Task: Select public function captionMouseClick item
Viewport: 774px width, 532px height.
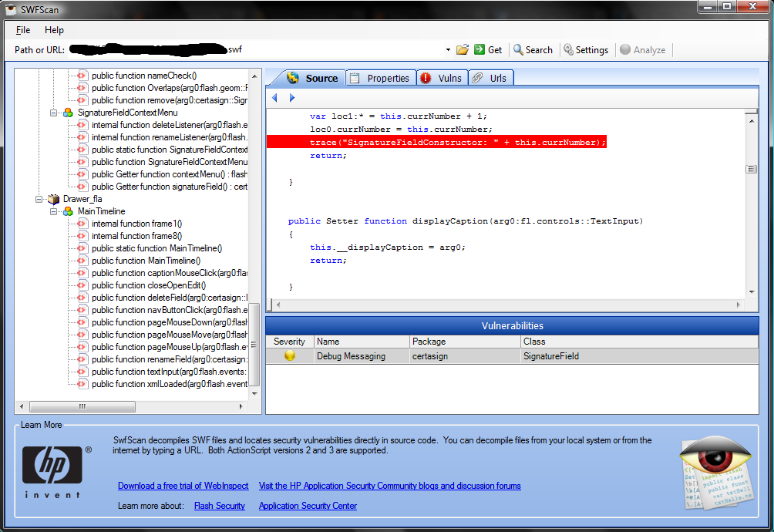Action: 170,273
